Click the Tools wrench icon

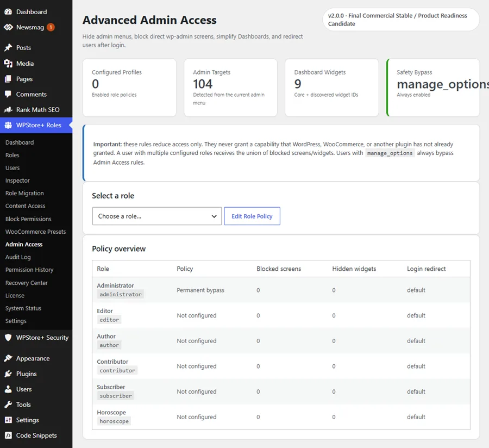8,405
